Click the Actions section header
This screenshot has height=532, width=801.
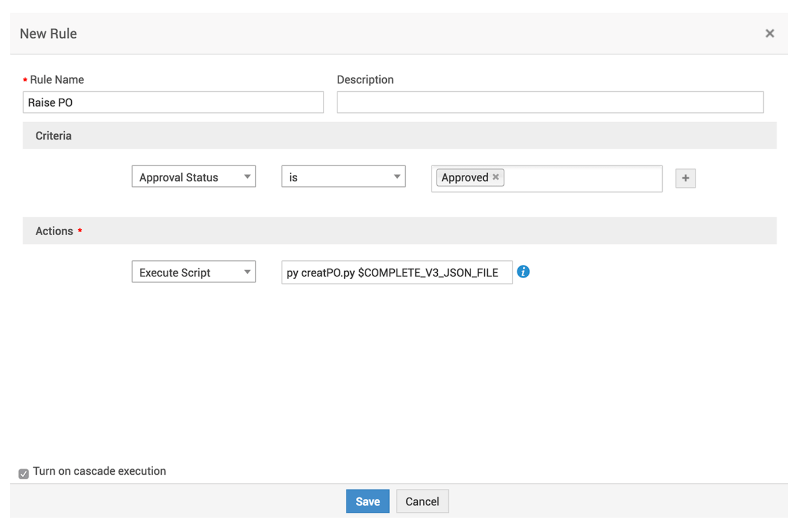coord(55,231)
